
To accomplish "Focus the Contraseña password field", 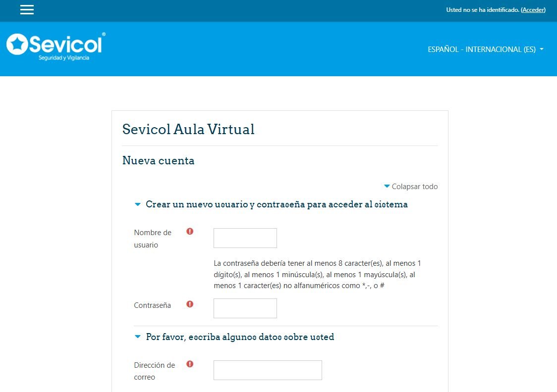I will pyautogui.click(x=245, y=308).
